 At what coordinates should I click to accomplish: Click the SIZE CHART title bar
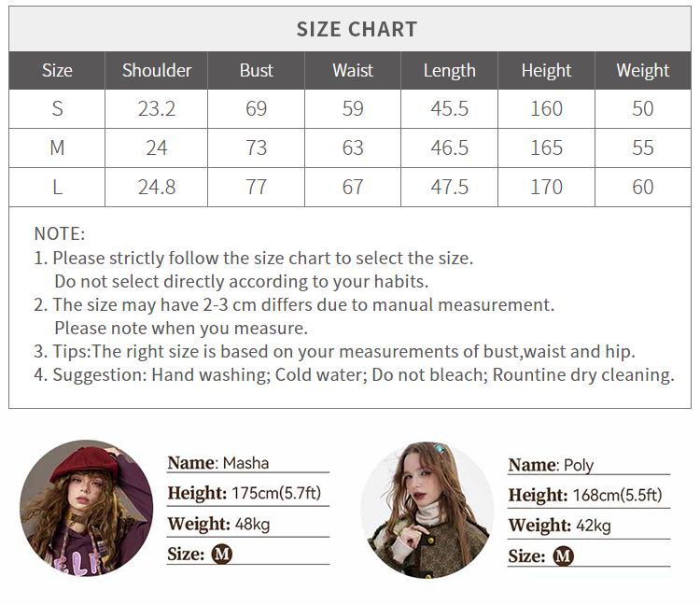coord(356,29)
